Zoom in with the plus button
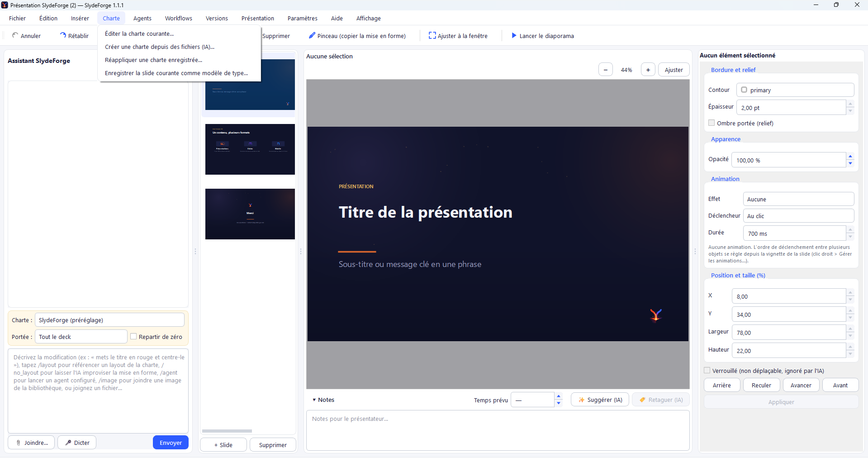The width and height of the screenshot is (868, 467). coord(648,70)
